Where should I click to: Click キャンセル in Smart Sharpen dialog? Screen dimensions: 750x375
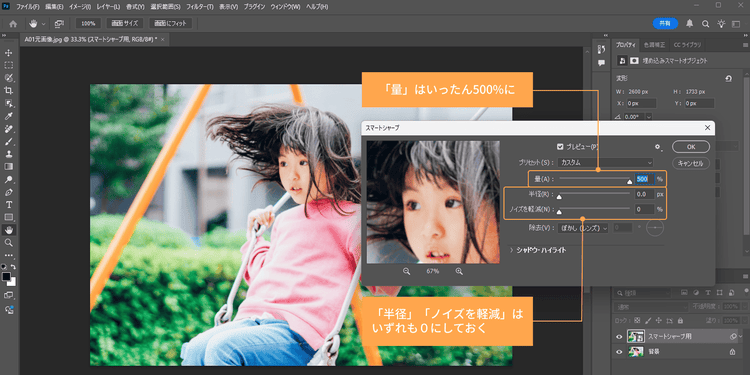691,163
